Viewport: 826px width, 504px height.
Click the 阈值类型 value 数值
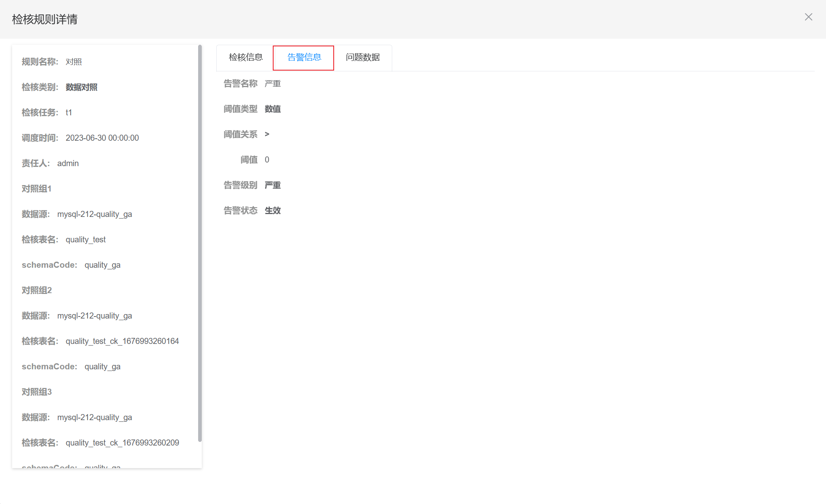(x=272, y=109)
